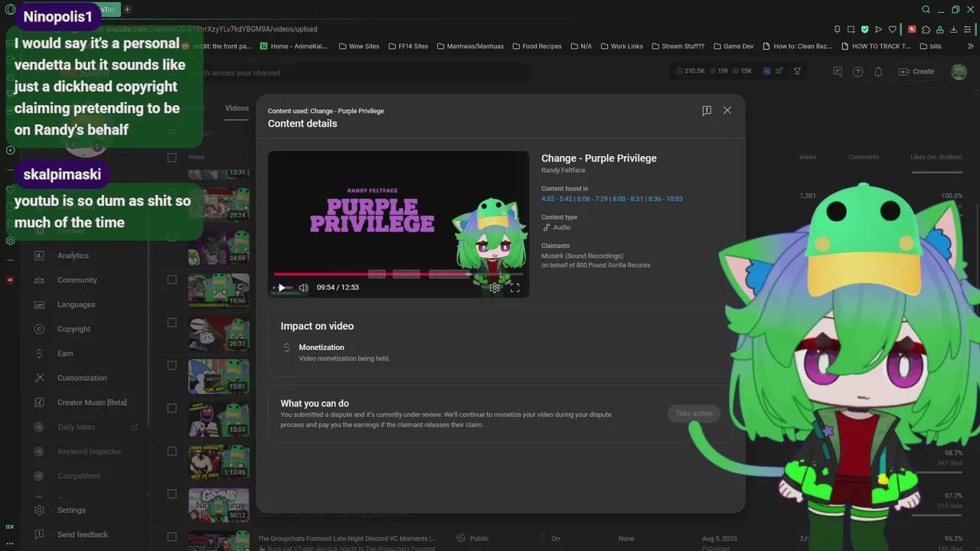Open the browser search icon in title bar

[x=926, y=9]
